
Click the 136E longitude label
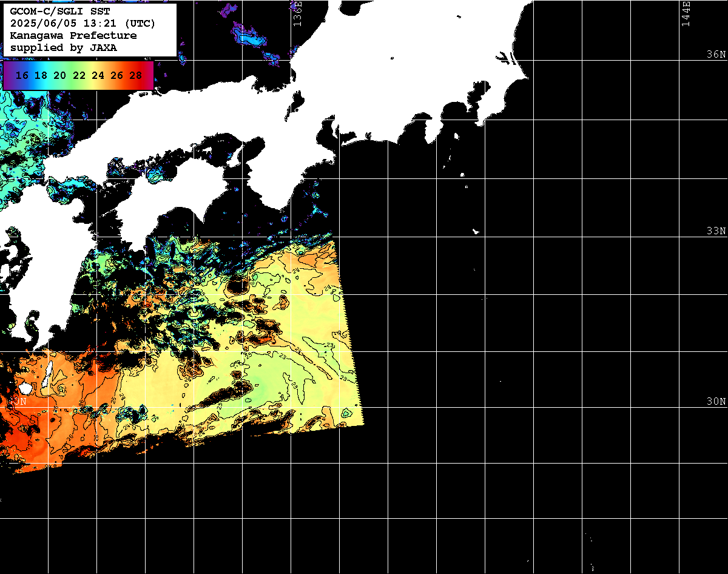(x=297, y=13)
